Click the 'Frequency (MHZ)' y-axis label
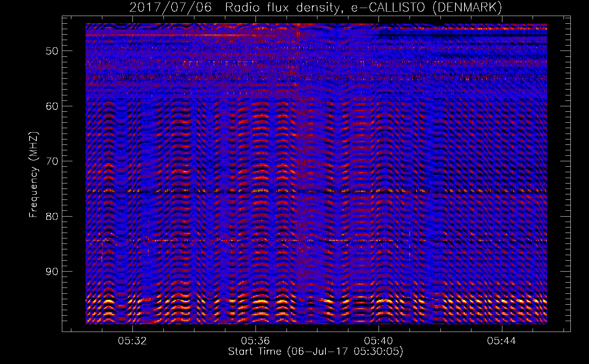The image size is (589, 364). [x=33, y=175]
